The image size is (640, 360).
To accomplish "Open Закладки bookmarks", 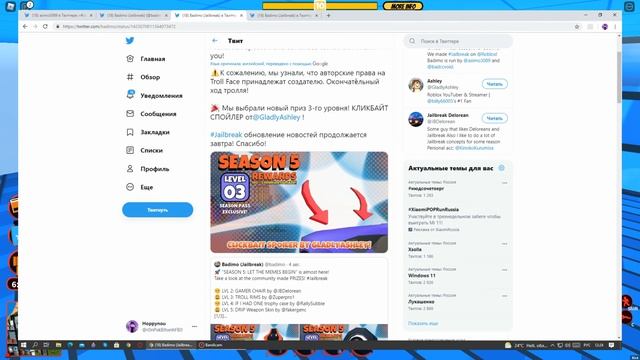I will tap(148, 132).
